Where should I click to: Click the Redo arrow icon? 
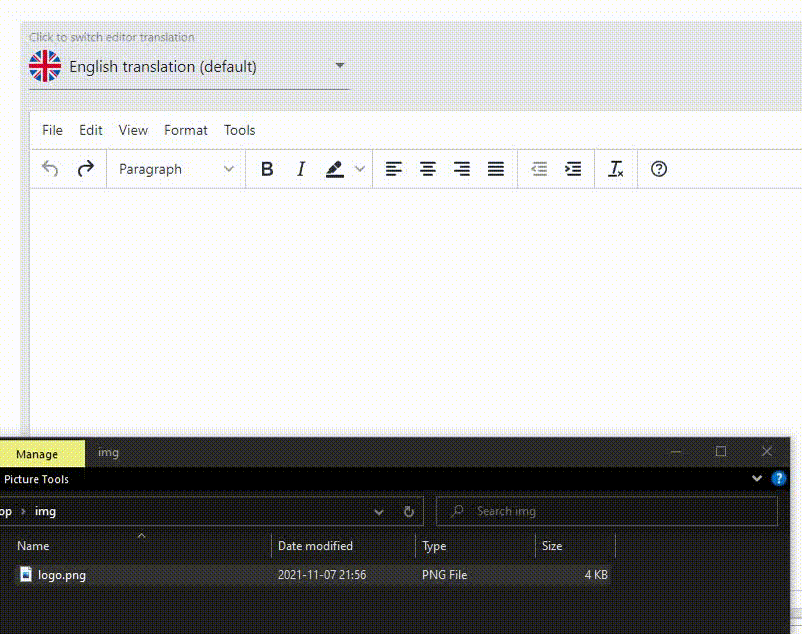pos(84,168)
